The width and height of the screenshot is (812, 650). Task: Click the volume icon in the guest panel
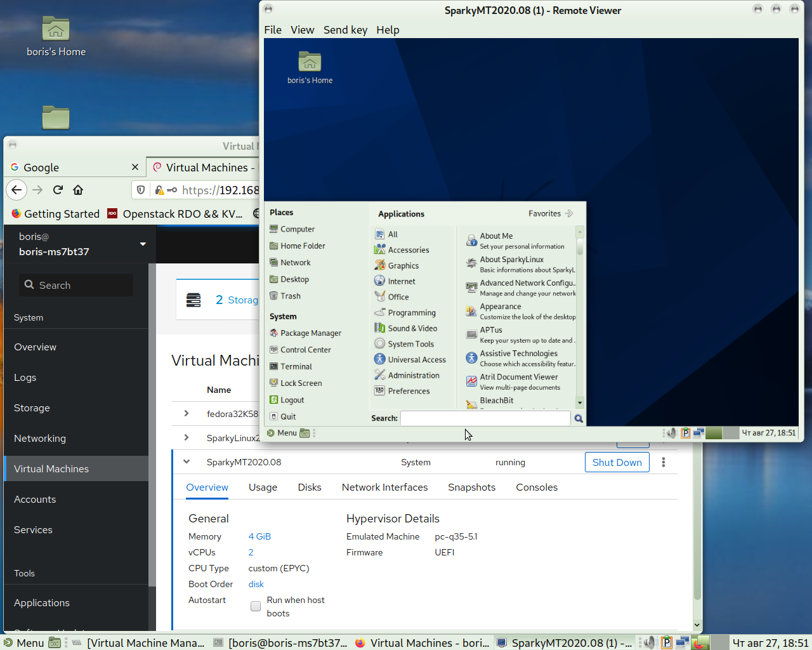point(671,433)
